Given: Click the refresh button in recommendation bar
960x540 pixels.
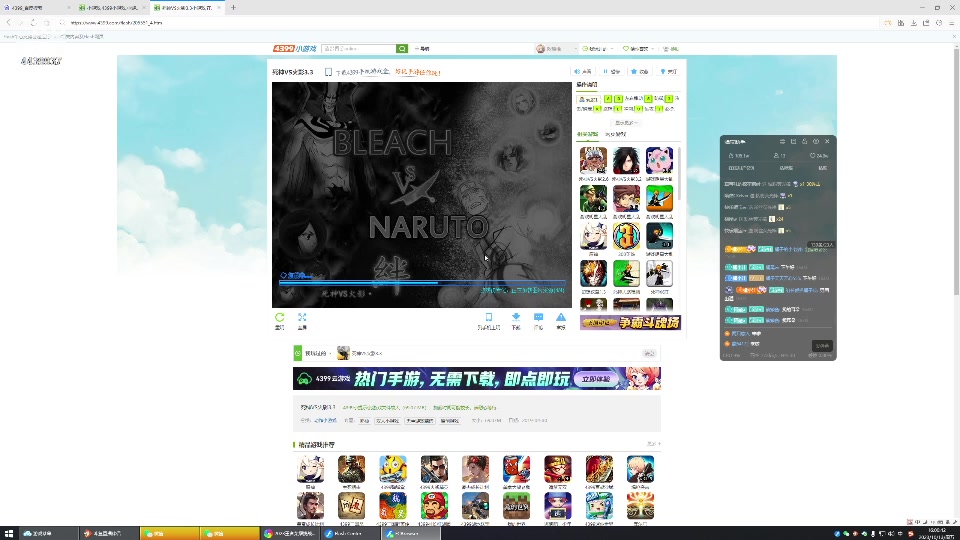Looking at the screenshot, I should (x=649, y=353).
